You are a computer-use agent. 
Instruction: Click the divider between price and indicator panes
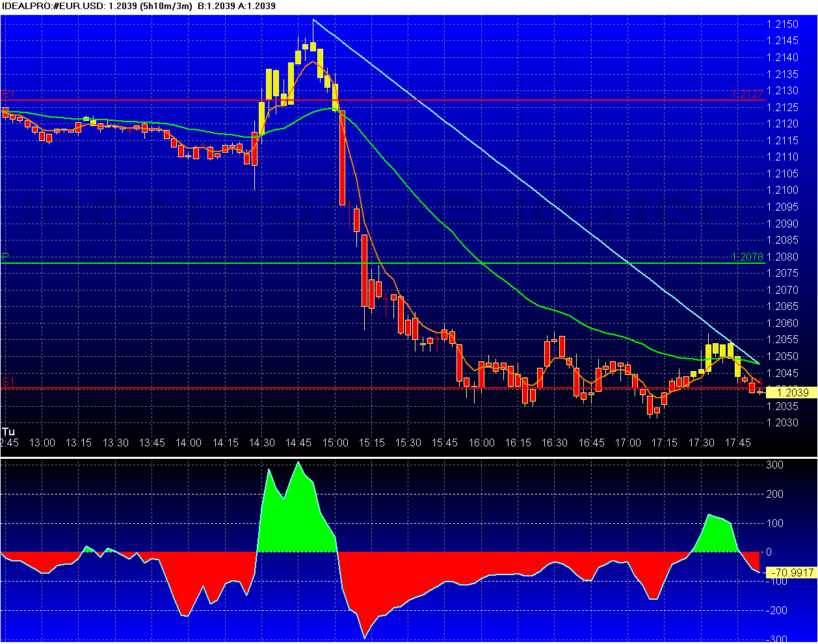pyautogui.click(x=408, y=457)
